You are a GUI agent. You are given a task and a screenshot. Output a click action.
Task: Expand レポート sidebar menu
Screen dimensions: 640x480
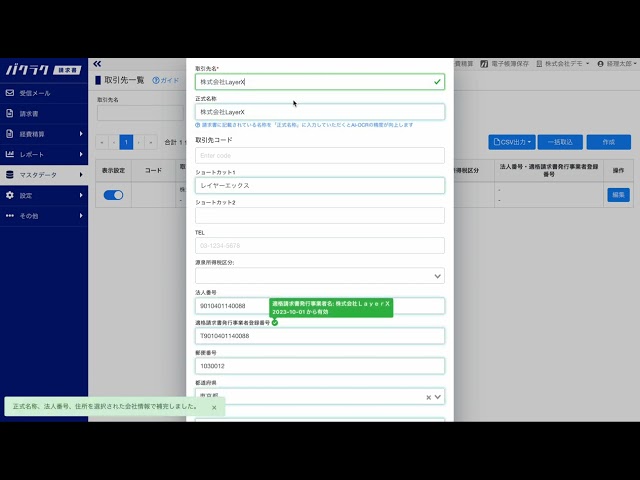44,154
